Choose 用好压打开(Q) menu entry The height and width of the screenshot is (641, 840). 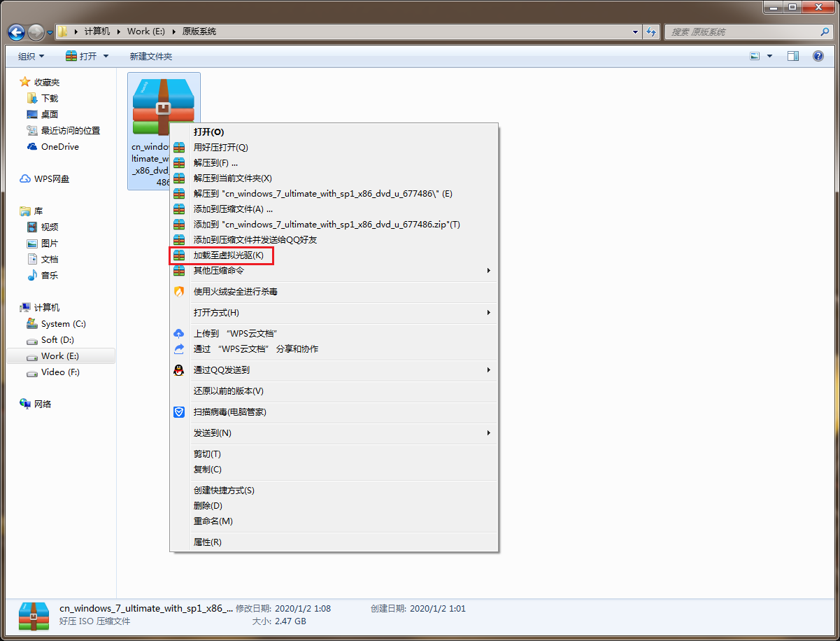click(x=334, y=147)
